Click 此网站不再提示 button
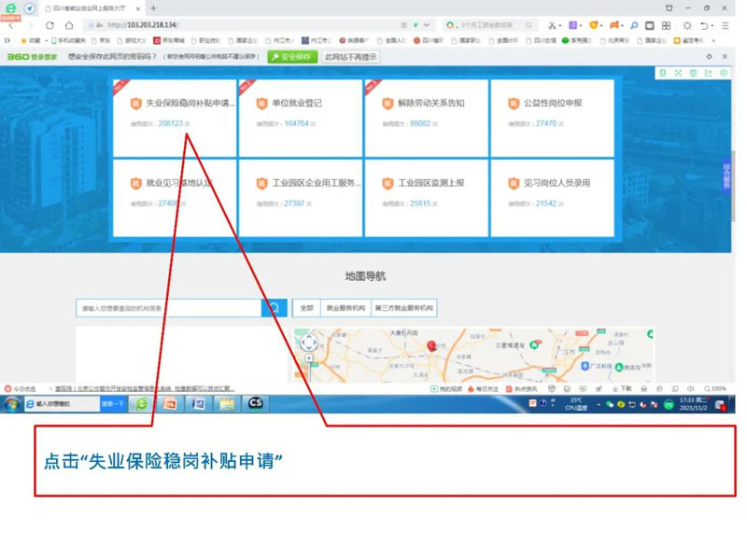747x560 pixels. (x=351, y=57)
